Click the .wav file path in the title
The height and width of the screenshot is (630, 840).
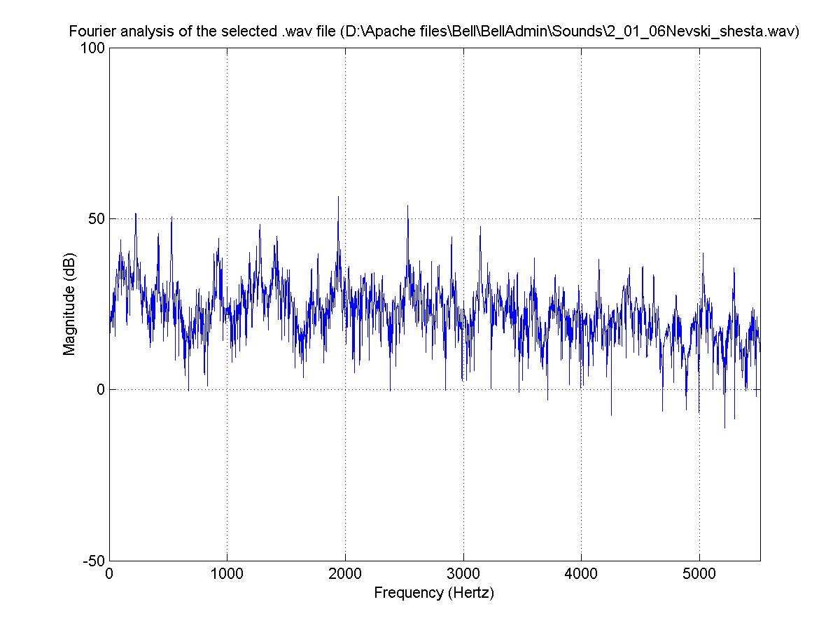tap(574, 32)
